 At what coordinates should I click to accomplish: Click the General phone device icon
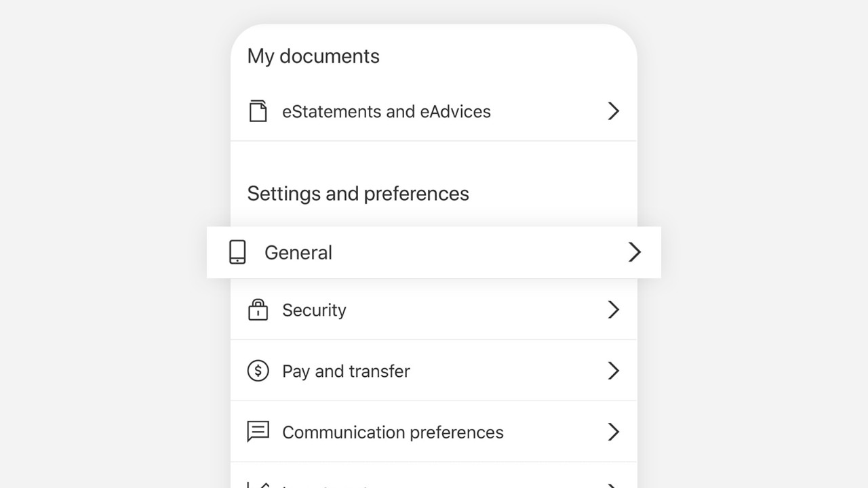coord(237,252)
